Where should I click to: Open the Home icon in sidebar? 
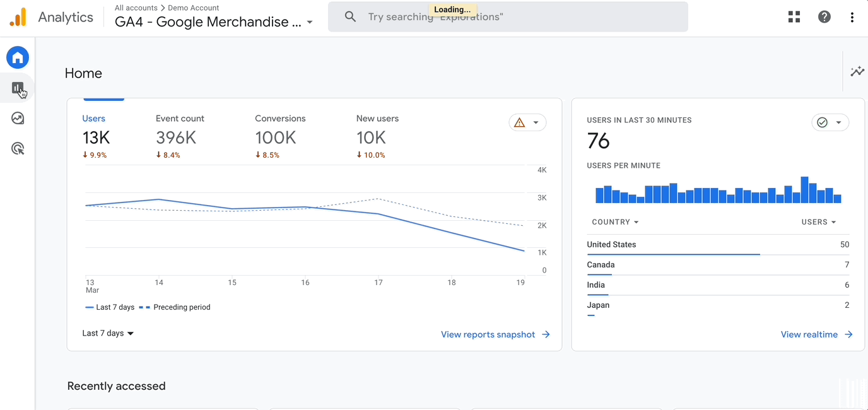pyautogui.click(x=18, y=58)
